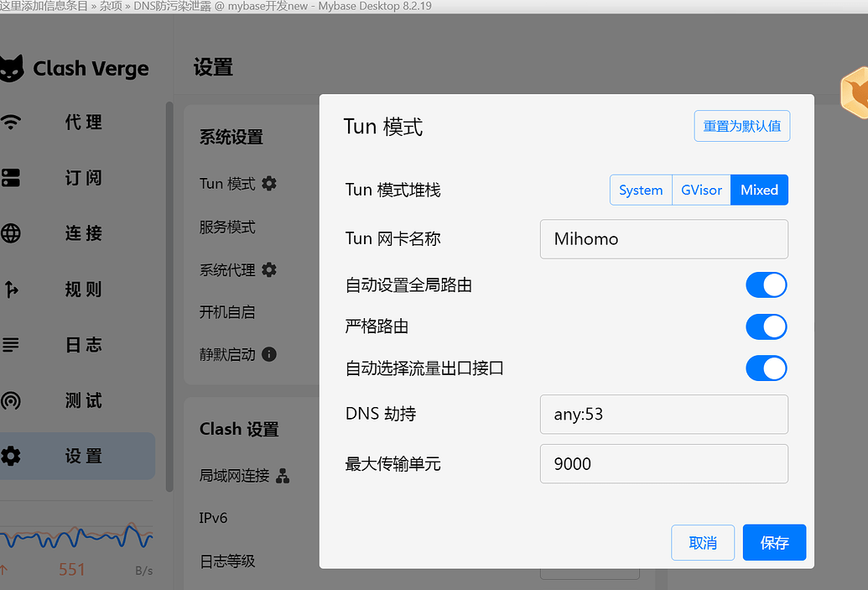The height and width of the screenshot is (590, 868).
Task: Click 取消 button in dialog
Action: coord(703,542)
